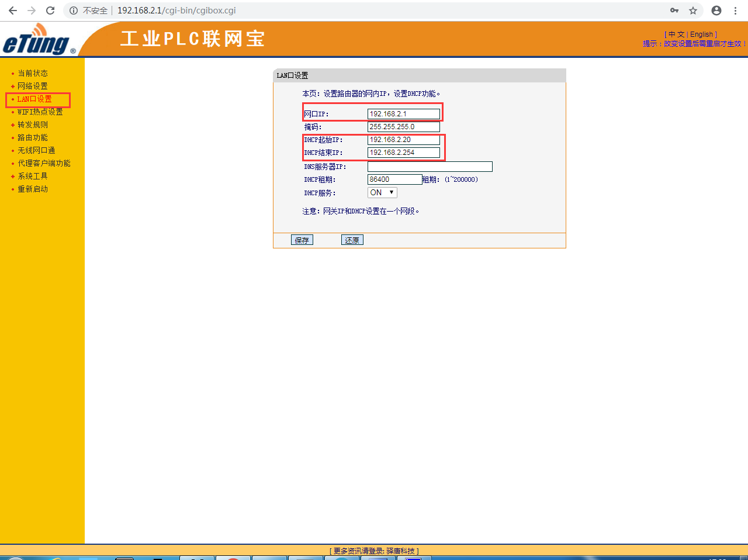
Task: Open the site info icon beside 不安全
Action: tap(74, 11)
